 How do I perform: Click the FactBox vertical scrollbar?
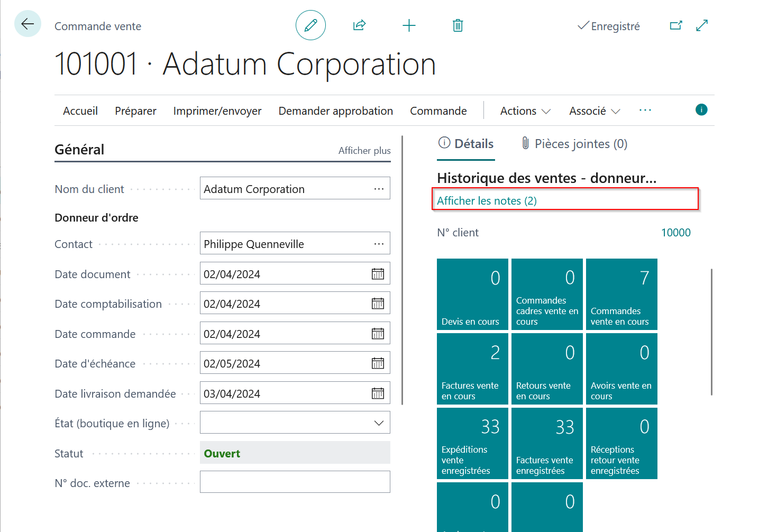pos(711,332)
